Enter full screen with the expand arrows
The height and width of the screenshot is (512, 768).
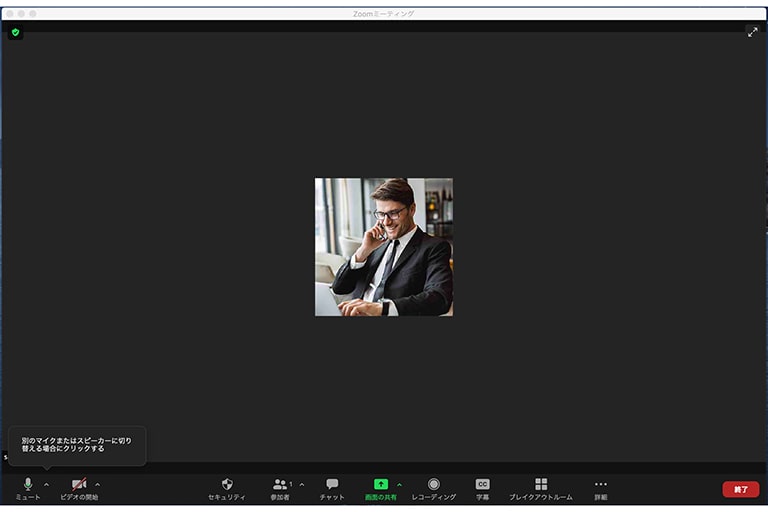click(752, 32)
